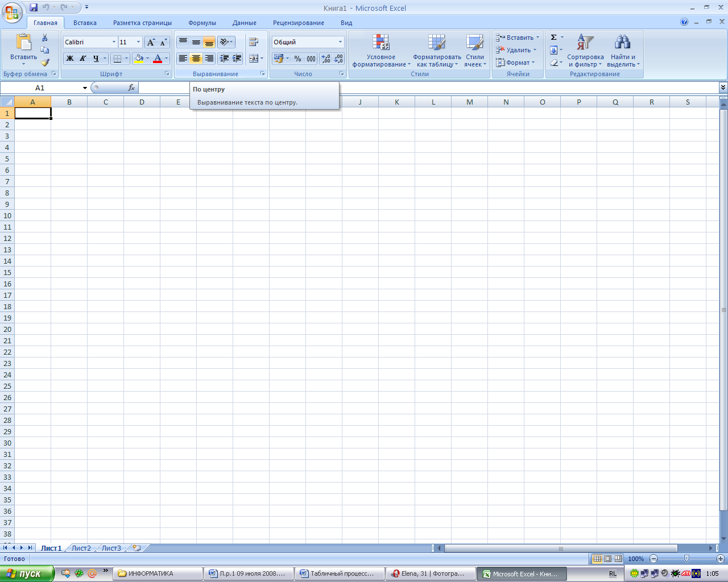Viewport: 728px width, 582px height.
Task: Open Форматировать как таблицу dropdown
Action: [437, 50]
